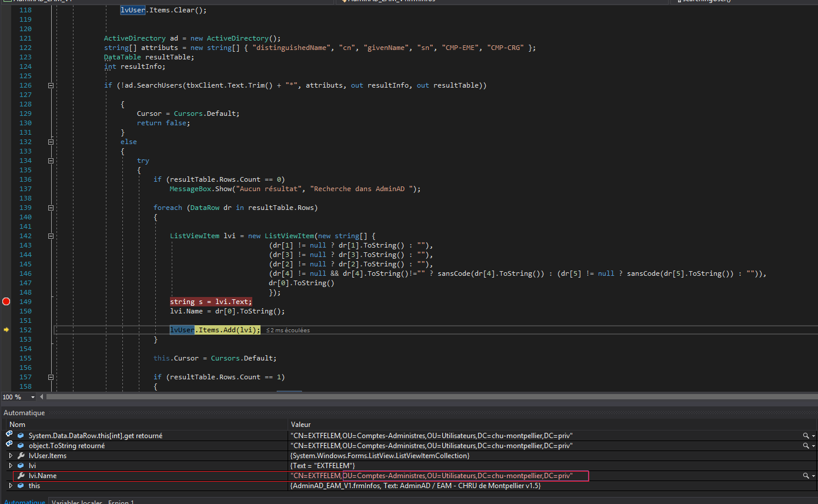Click the return false statement
Screen dimensions: 818x504
163,123
